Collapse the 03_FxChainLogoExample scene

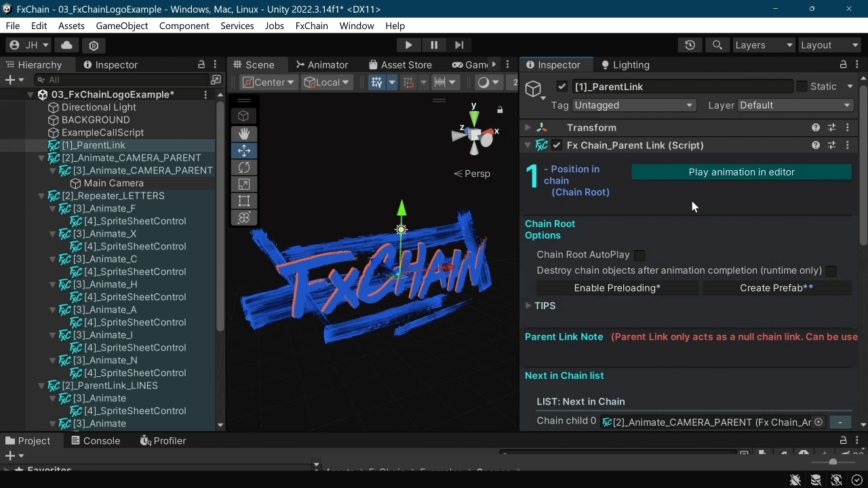(x=31, y=95)
